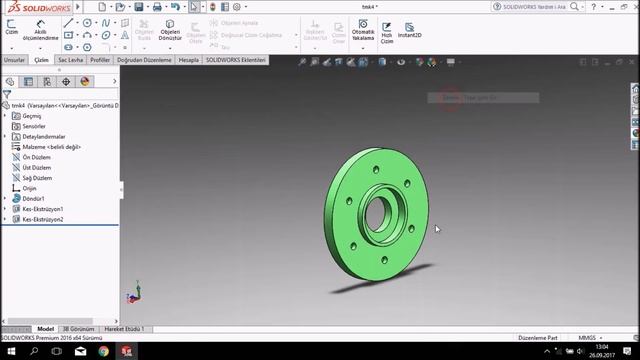Open the Otomatik Yakalama dropdown arrow

click(x=363, y=48)
